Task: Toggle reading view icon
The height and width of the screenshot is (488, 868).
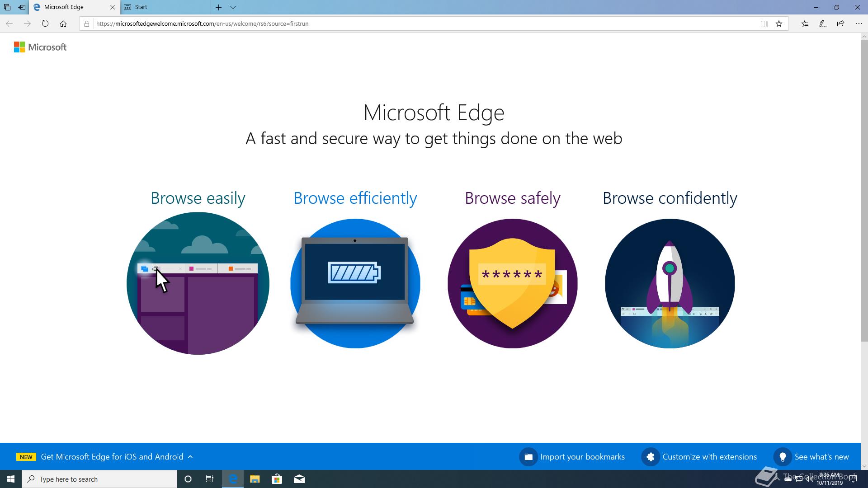Action: click(764, 24)
